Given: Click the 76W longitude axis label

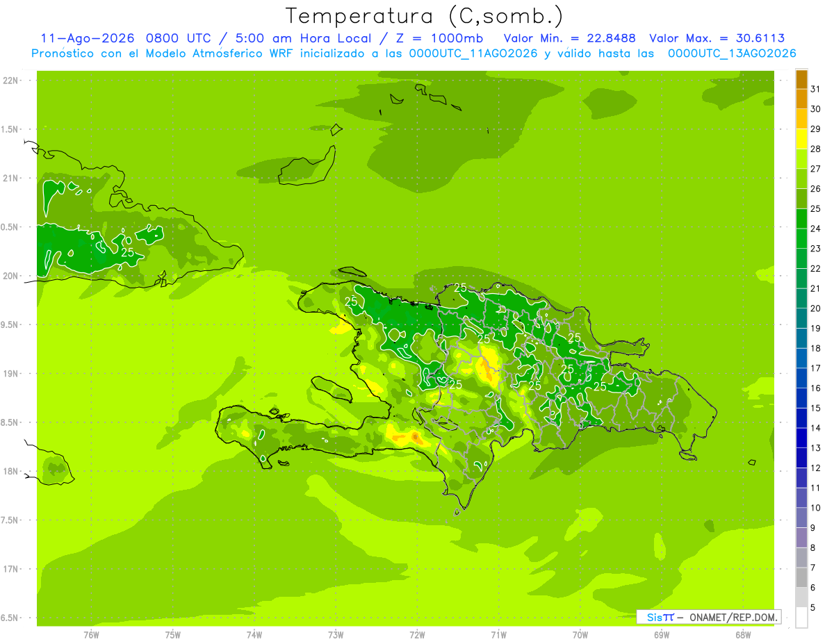Looking at the screenshot, I should (x=91, y=634).
